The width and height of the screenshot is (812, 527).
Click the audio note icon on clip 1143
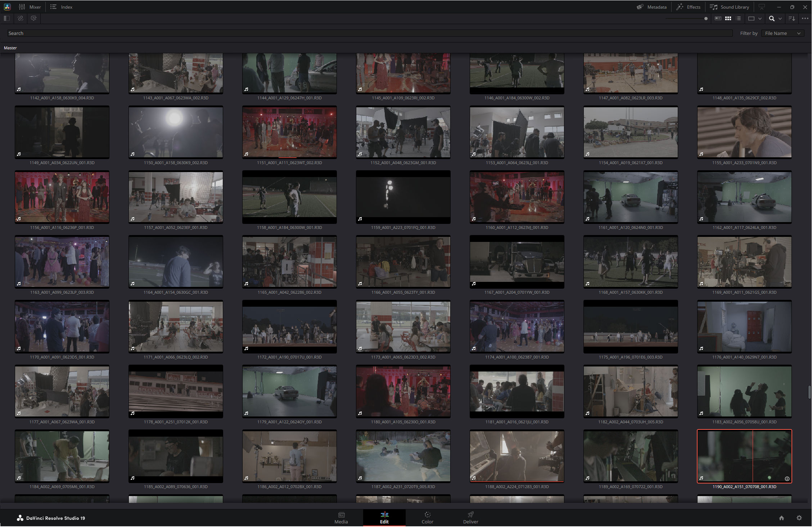coord(132,89)
